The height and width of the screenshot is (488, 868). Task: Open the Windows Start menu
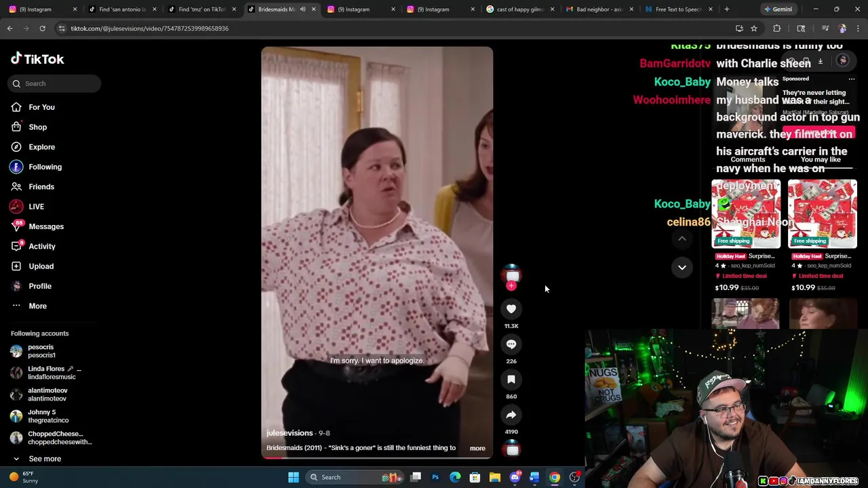click(294, 477)
